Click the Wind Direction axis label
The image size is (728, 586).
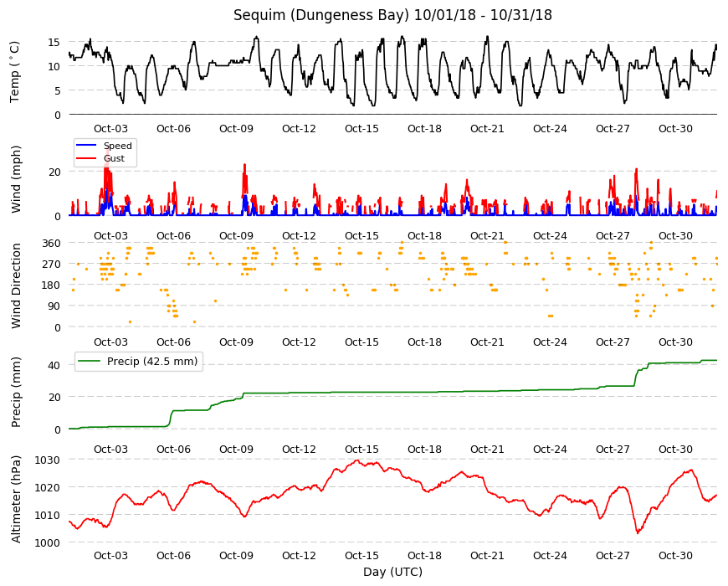pos(16,285)
